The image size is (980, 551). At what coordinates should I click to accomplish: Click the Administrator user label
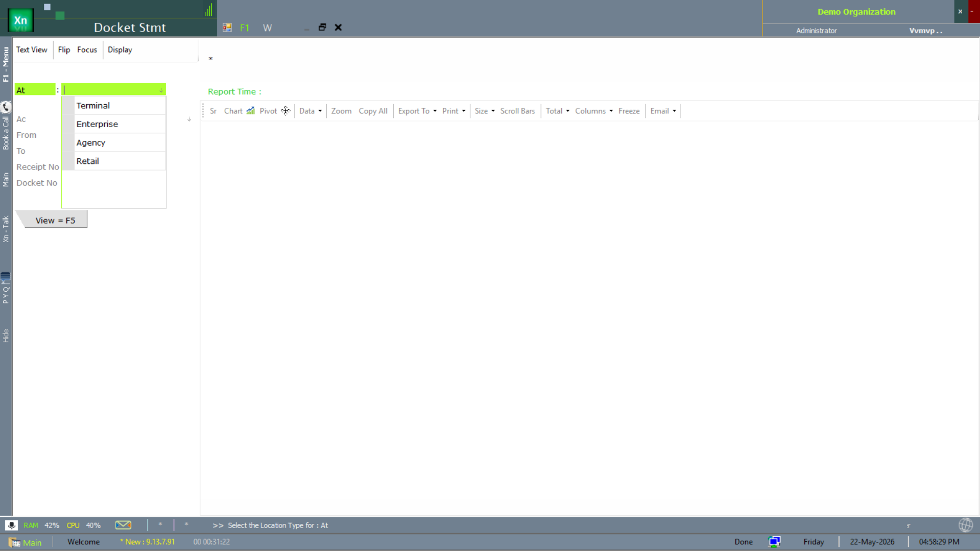816,31
